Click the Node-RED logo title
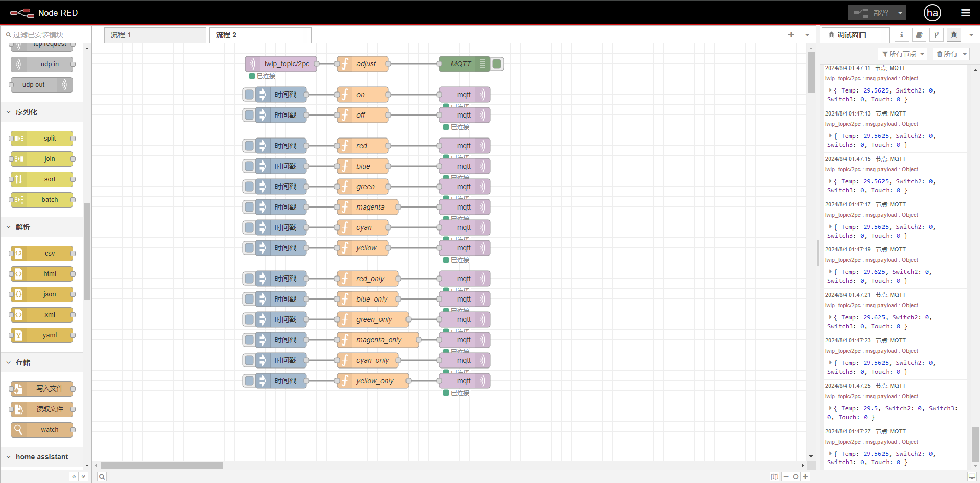The image size is (980, 483). (44, 13)
